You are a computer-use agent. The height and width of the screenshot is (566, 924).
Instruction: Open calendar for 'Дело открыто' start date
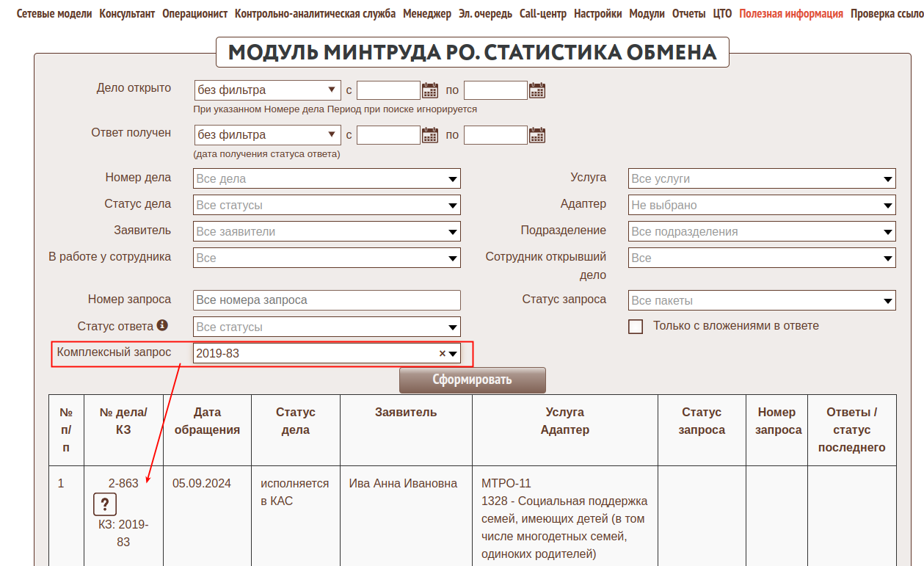(x=430, y=90)
